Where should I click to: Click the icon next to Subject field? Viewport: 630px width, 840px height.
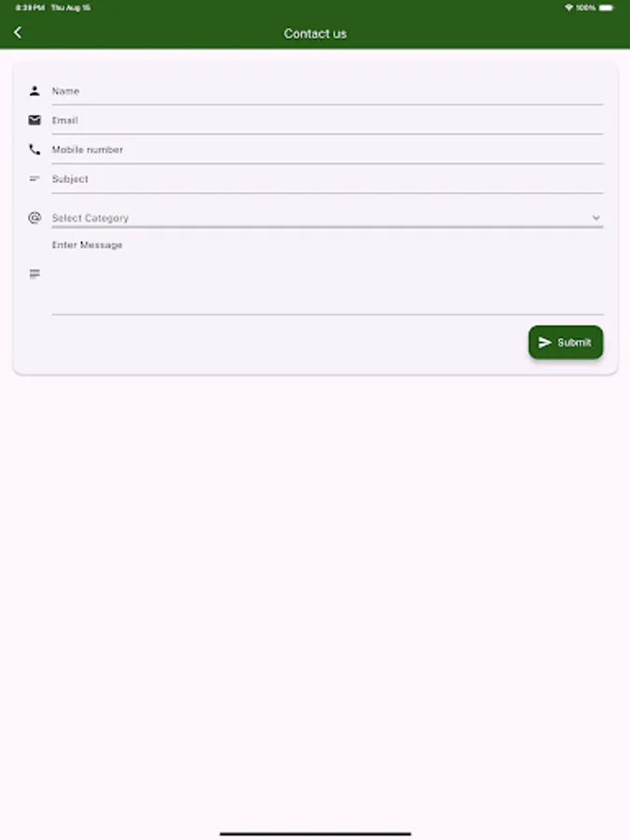(x=35, y=178)
